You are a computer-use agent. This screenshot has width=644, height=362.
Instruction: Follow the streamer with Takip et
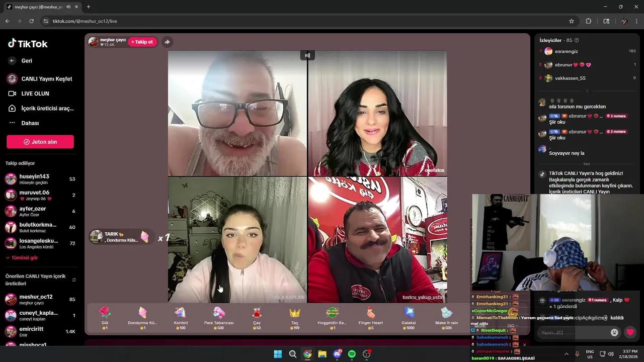pos(143,42)
